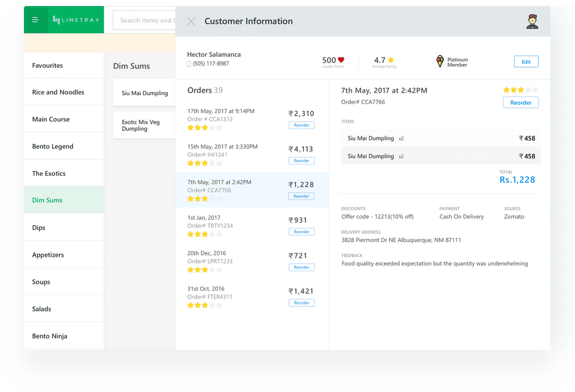
Task: Reorder the 17th May order CCA1313
Action: (301, 125)
